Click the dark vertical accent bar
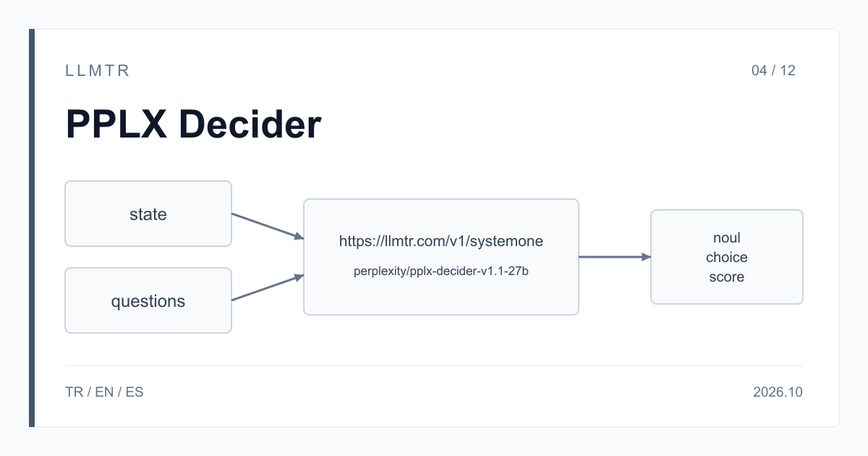The width and height of the screenshot is (868, 456). (x=32, y=228)
